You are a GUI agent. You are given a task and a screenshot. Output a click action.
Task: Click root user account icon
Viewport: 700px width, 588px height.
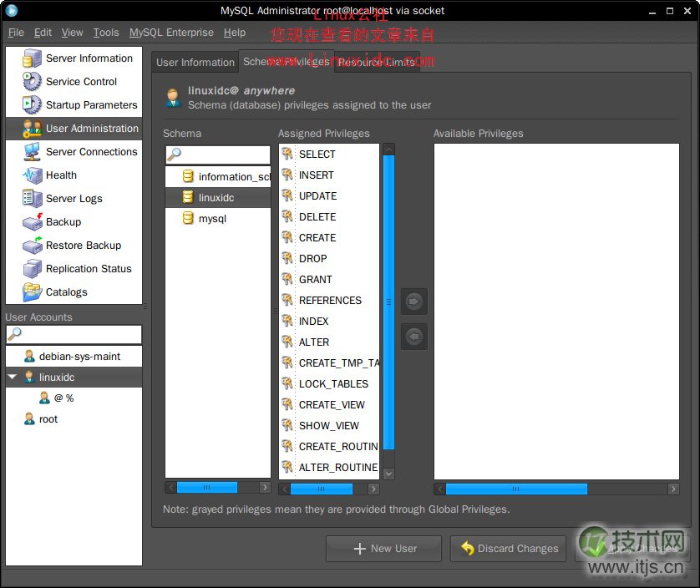[29, 418]
